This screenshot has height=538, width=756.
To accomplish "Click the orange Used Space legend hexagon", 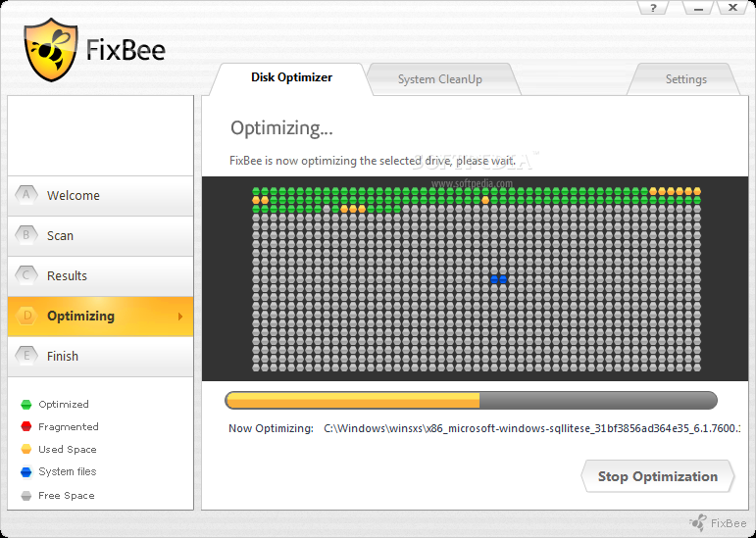I will 26,450.
